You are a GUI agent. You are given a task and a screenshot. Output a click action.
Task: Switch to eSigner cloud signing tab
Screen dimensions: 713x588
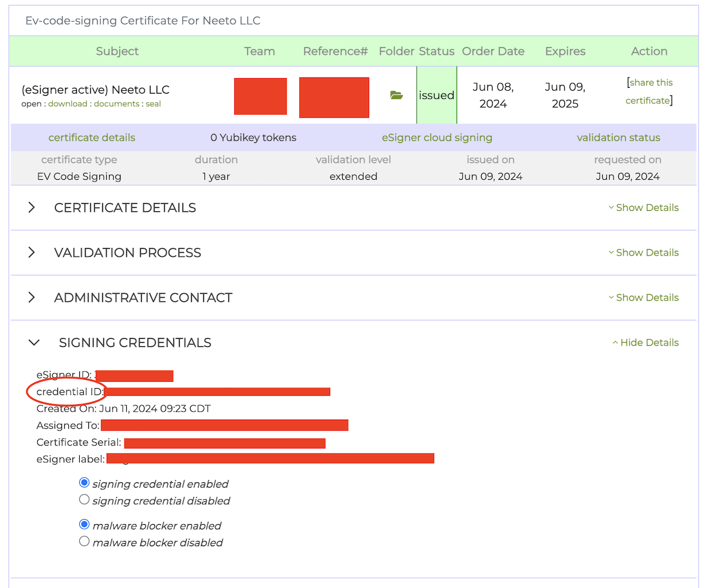pyautogui.click(x=437, y=138)
